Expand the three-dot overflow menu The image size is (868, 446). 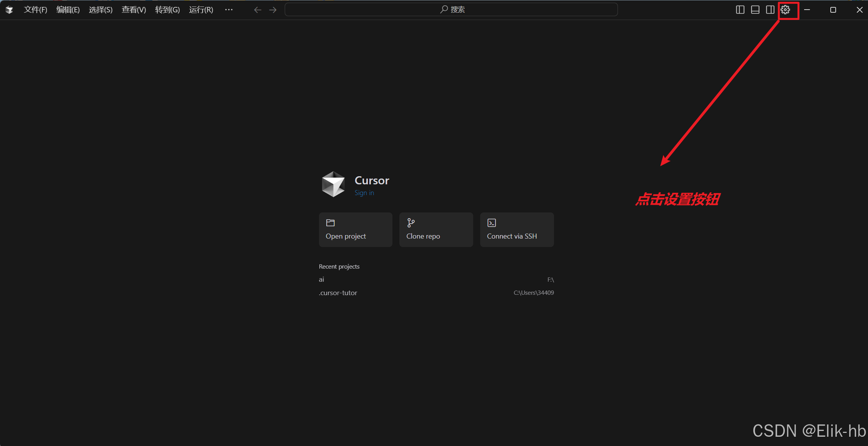point(229,10)
